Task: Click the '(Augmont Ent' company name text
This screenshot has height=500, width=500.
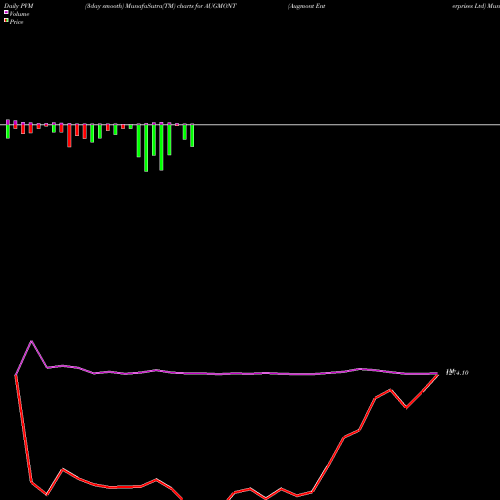Action: click(x=307, y=6)
